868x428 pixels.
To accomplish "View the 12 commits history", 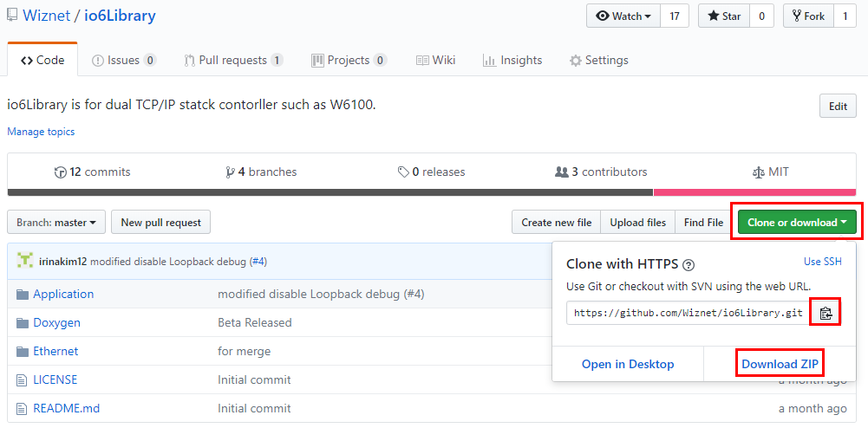I will (x=93, y=172).
